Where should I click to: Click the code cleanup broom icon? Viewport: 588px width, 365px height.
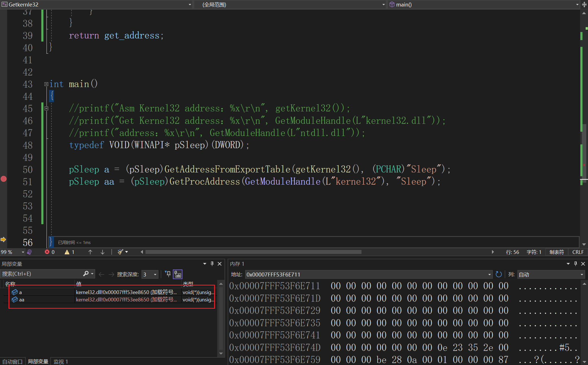point(120,252)
